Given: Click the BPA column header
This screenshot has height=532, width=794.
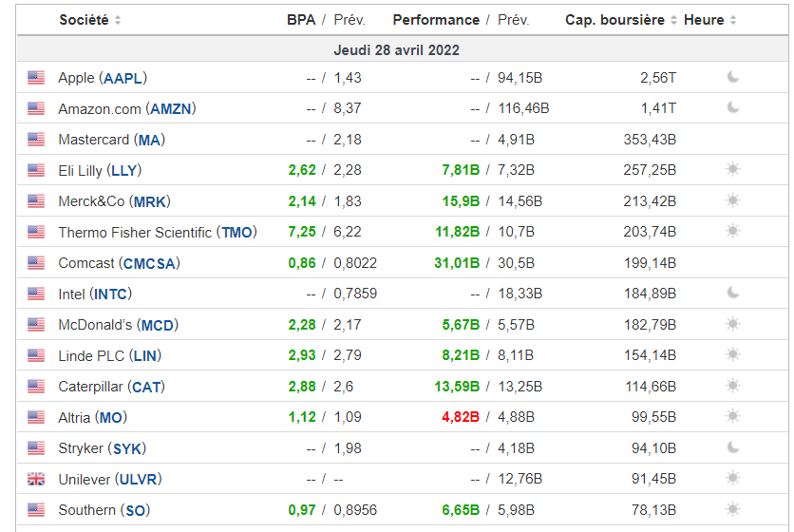Looking at the screenshot, I should click(301, 20).
